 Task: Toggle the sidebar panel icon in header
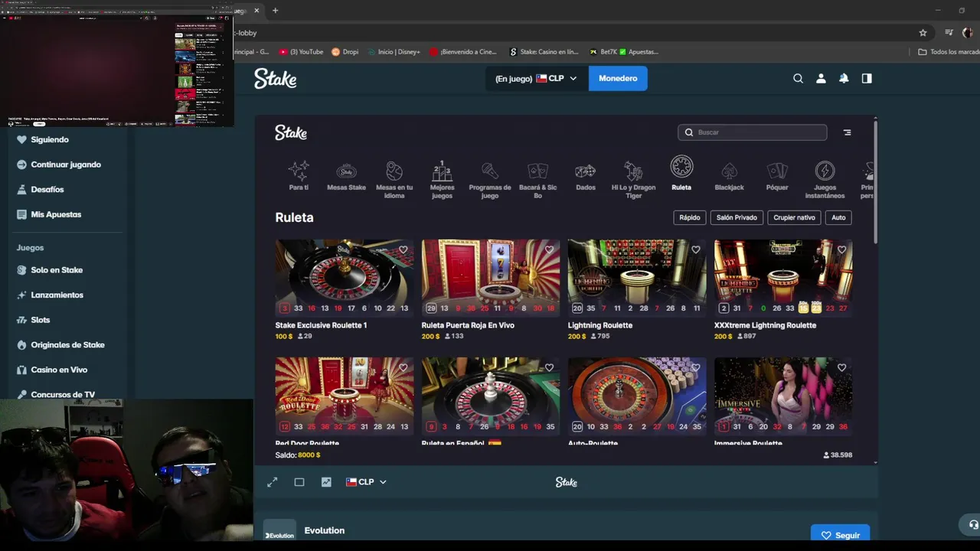[x=867, y=78]
